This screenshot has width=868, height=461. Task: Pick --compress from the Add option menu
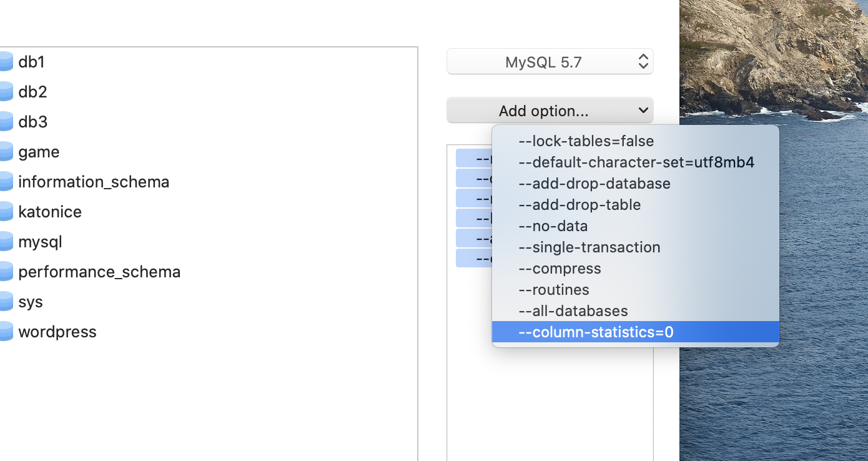560,268
